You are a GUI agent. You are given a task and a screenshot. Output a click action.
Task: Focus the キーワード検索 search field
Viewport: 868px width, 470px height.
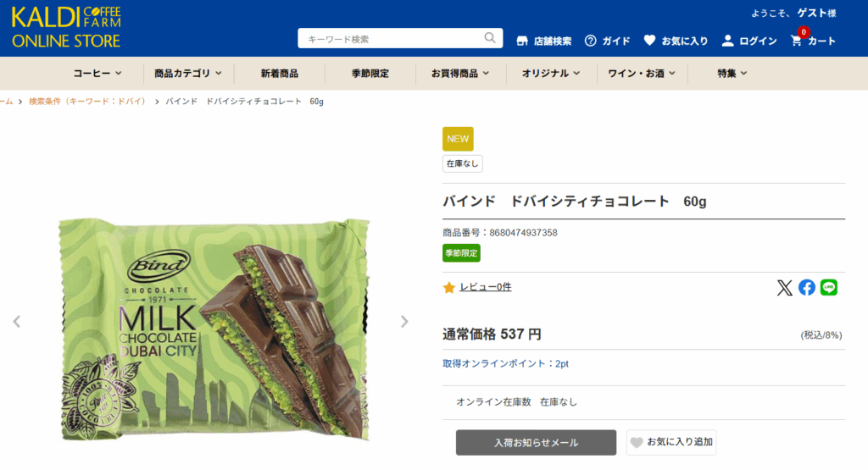[390, 39]
